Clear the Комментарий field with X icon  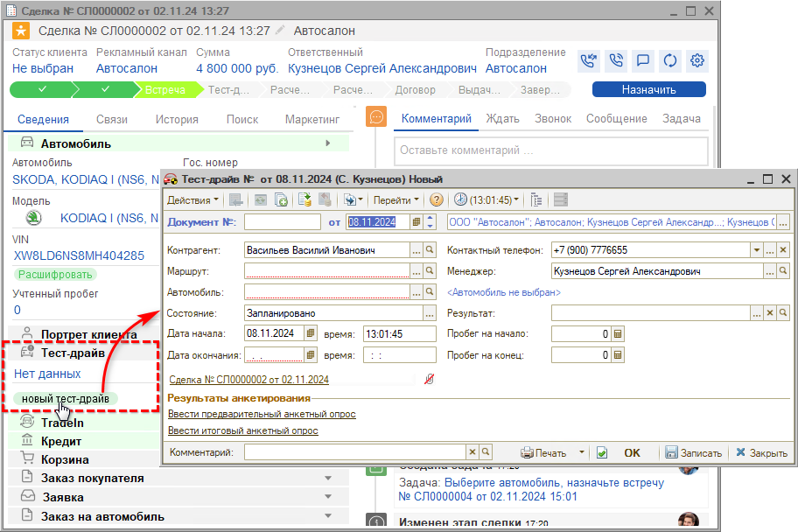(x=472, y=451)
